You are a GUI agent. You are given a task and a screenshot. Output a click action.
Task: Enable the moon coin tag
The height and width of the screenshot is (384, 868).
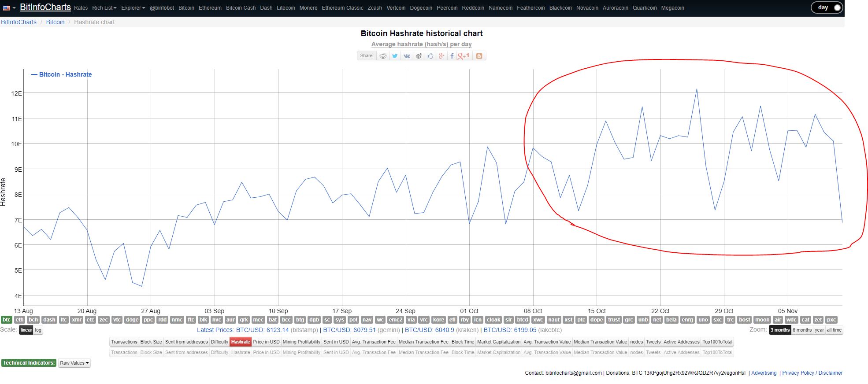coord(762,320)
